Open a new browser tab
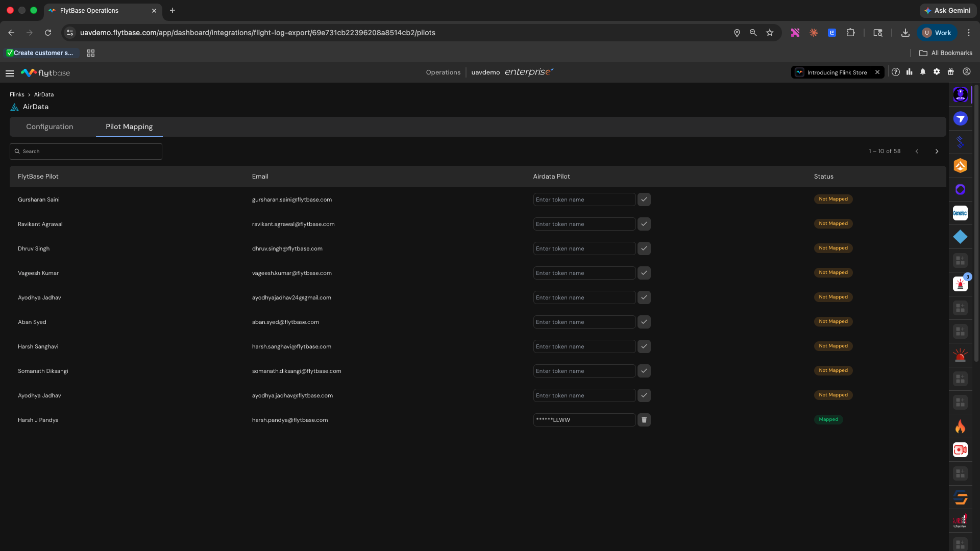980x551 pixels. pyautogui.click(x=173, y=11)
